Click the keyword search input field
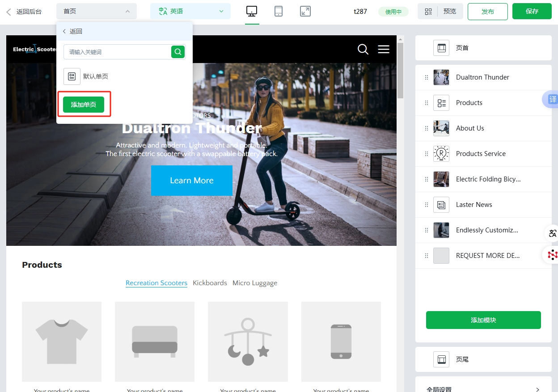 (x=117, y=52)
